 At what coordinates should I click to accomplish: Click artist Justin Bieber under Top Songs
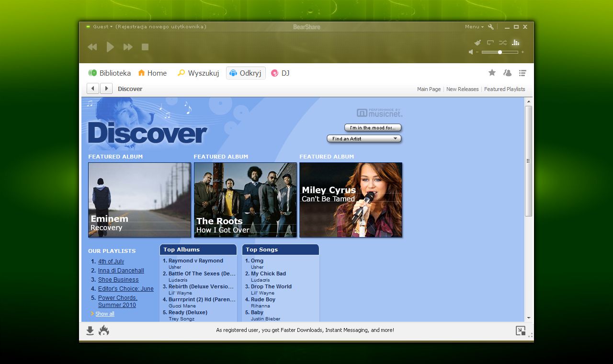[x=266, y=318]
